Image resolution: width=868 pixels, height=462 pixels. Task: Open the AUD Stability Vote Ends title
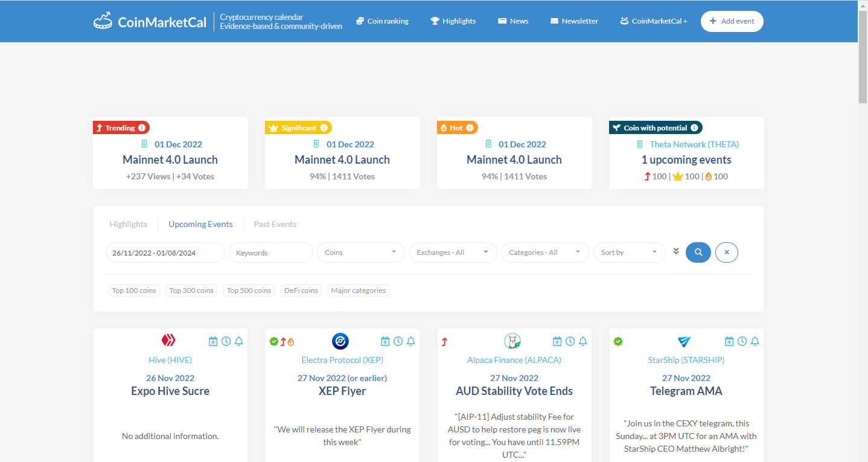point(514,391)
